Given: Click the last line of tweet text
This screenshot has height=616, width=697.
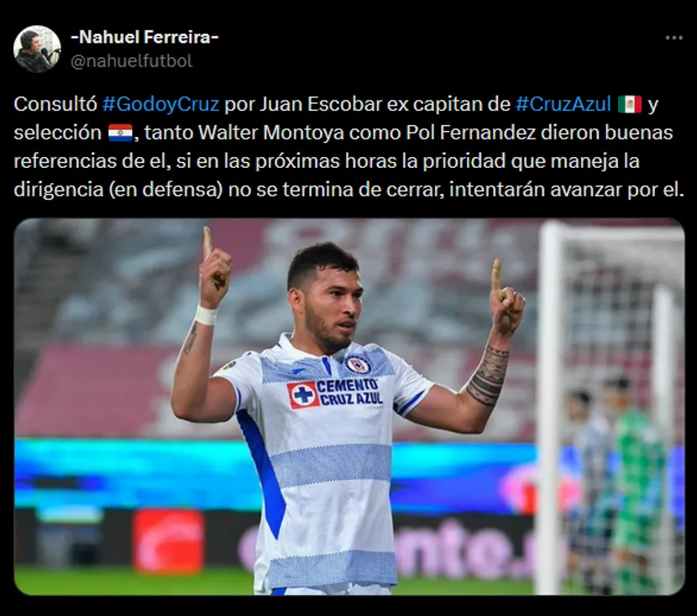Looking at the screenshot, I should pyautogui.click(x=348, y=190).
